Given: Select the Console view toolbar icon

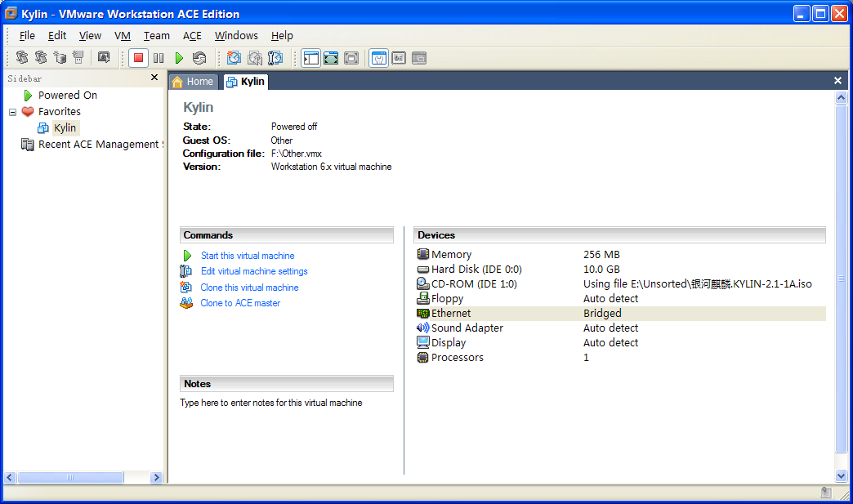Looking at the screenshot, I should tap(419, 58).
